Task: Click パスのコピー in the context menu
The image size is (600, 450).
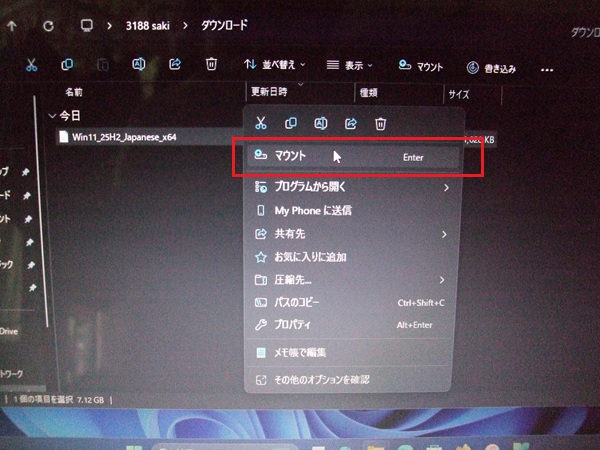Action: pos(297,302)
